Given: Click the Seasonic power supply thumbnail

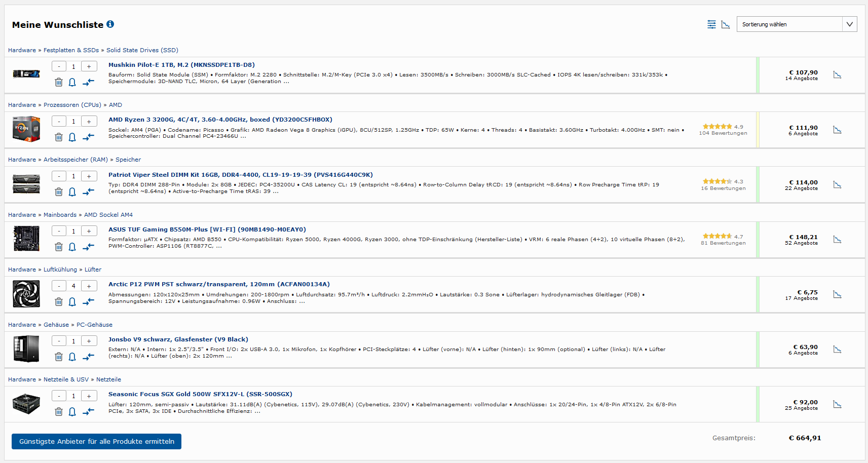Looking at the screenshot, I should coord(26,404).
